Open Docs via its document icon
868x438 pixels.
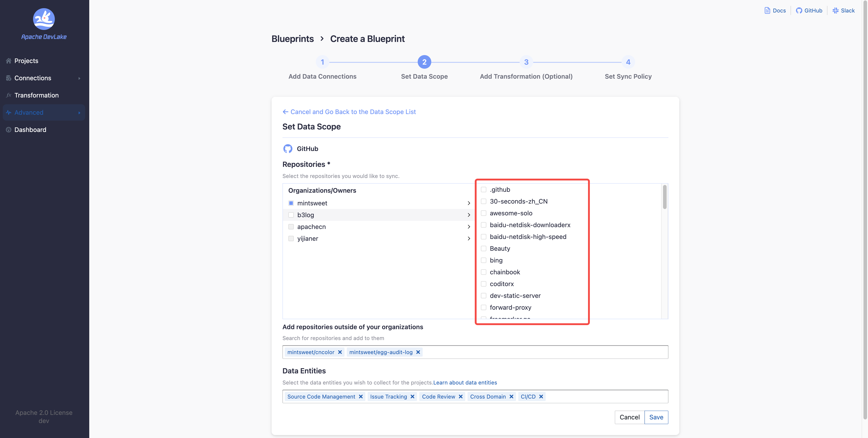tap(767, 10)
